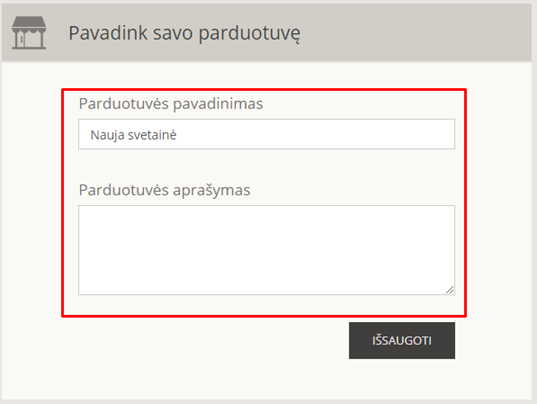Screen dimensions: 537x404
Task: Place cursor after 'svetainė' in name field
Action: tap(177, 135)
